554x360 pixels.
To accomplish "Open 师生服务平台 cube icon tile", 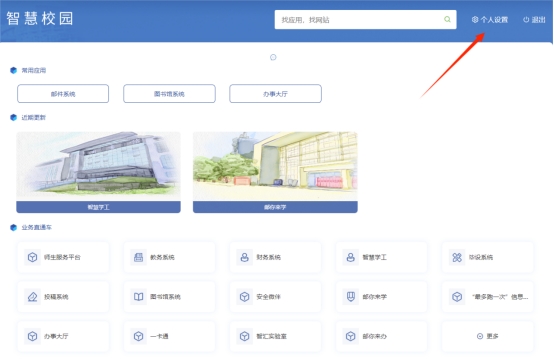I will [63, 257].
